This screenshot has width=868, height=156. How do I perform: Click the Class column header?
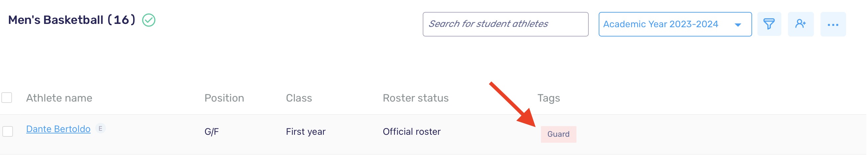point(299,98)
